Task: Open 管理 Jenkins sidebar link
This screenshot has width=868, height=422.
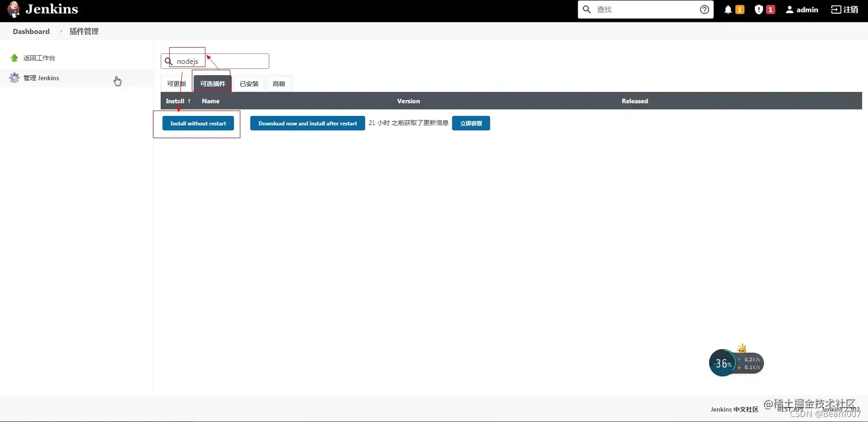Action: pos(41,78)
